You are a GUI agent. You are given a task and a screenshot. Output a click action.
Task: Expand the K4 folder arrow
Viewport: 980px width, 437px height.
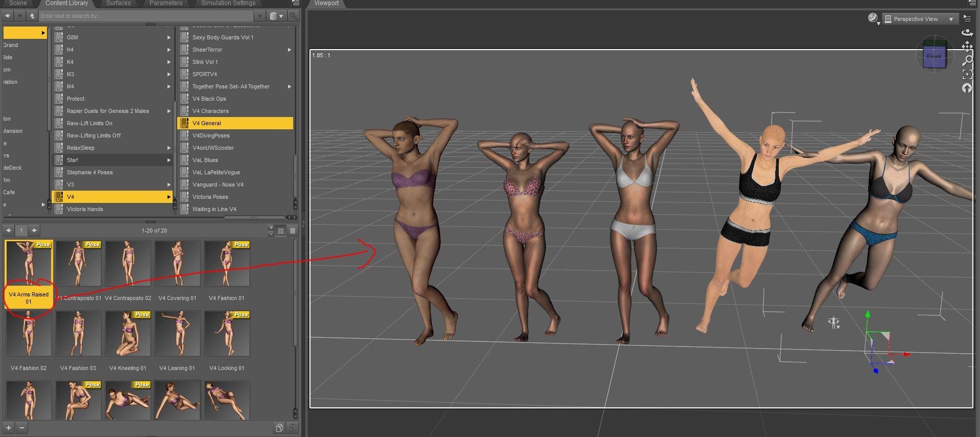(169, 62)
